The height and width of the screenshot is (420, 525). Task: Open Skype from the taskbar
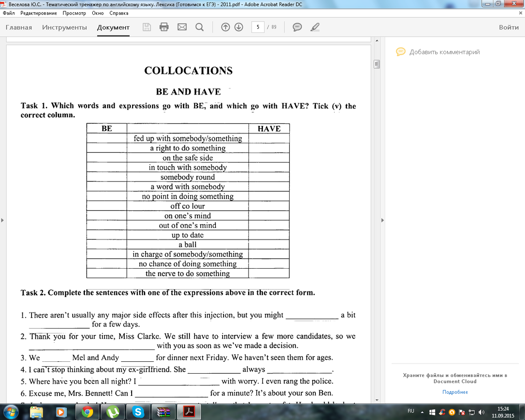(139, 412)
